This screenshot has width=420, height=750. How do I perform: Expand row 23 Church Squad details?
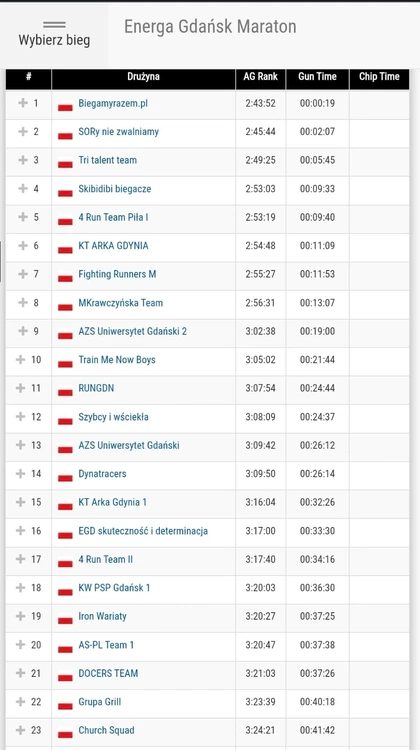(21, 730)
